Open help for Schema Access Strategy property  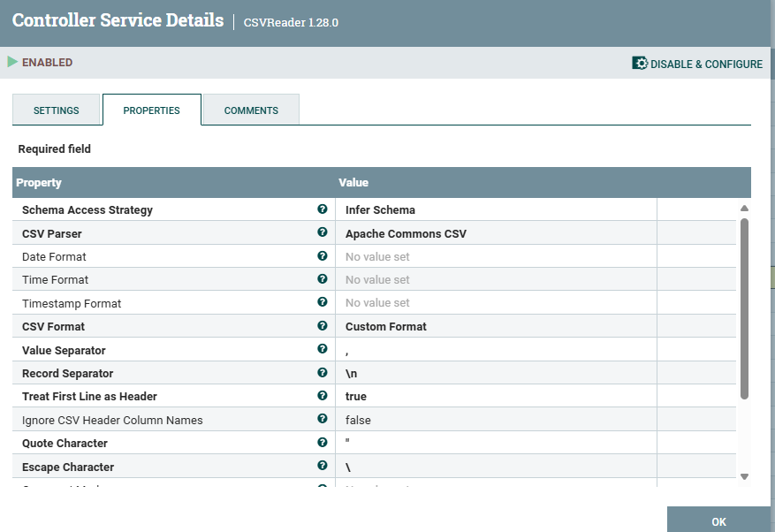tap(323, 209)
